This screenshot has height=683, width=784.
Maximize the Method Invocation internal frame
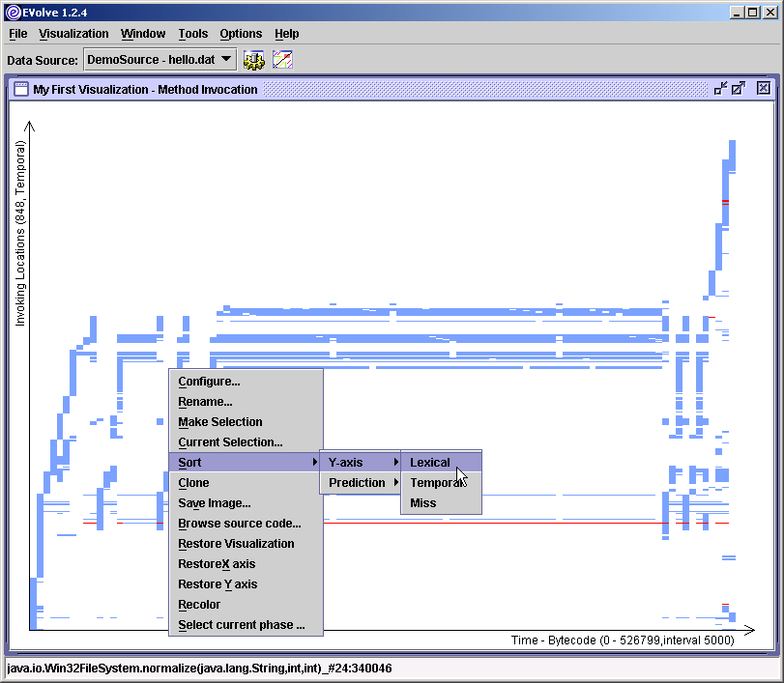click(739, 89)
